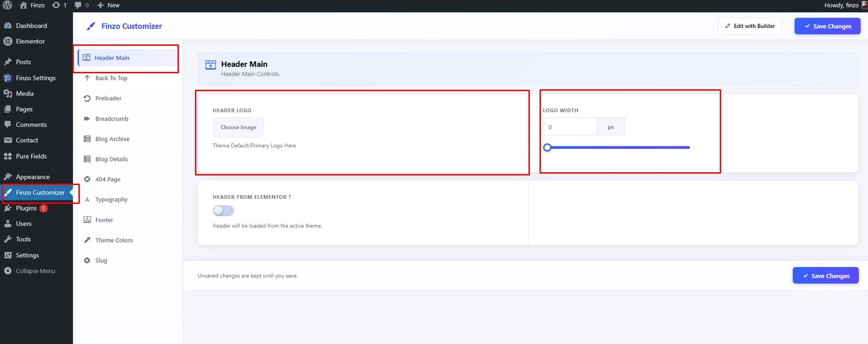Click the Pure Fields grid icon
This screenshot has height=344, width=868.
tap(8, 156)
